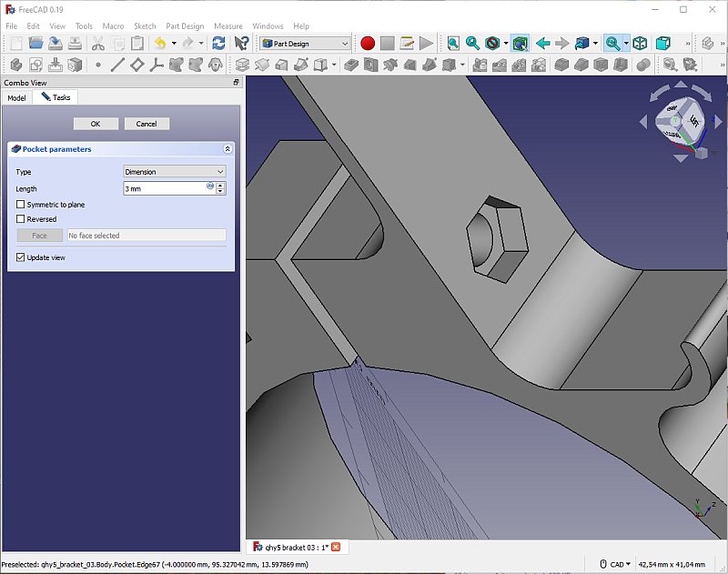The image size is (728, 574).
Task: Open the Part Design menu
Action: point(185,26)
